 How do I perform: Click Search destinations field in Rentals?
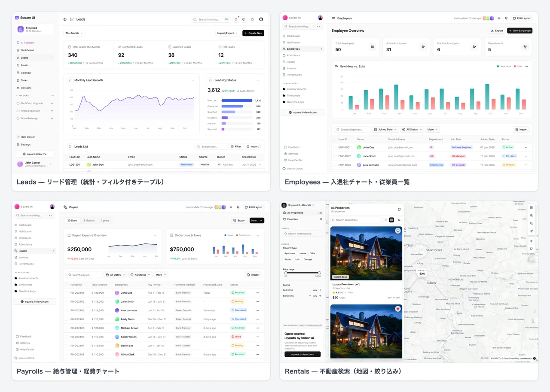[x=302, y=234]
